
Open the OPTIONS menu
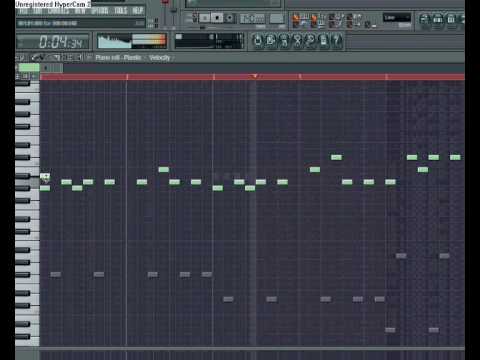coord(100,11)
